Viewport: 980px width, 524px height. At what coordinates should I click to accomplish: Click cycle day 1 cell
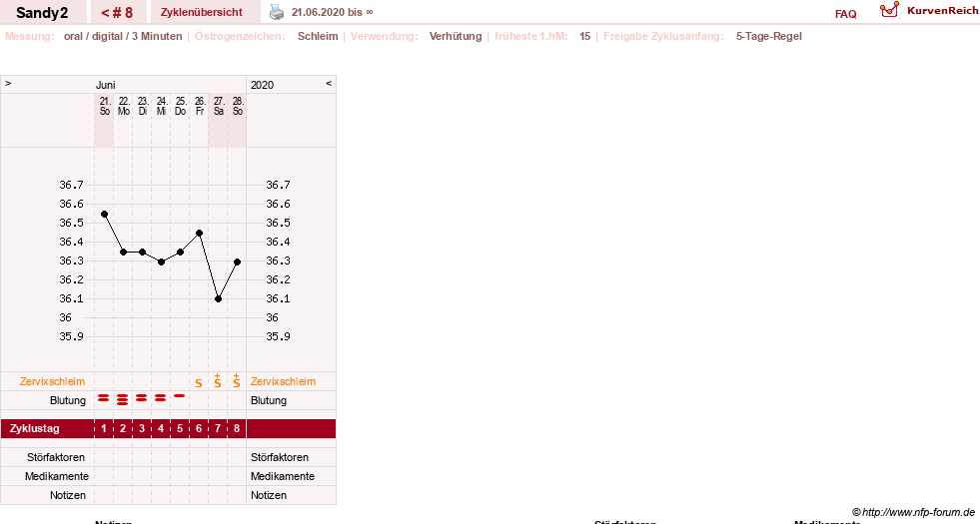pos(104,429)
